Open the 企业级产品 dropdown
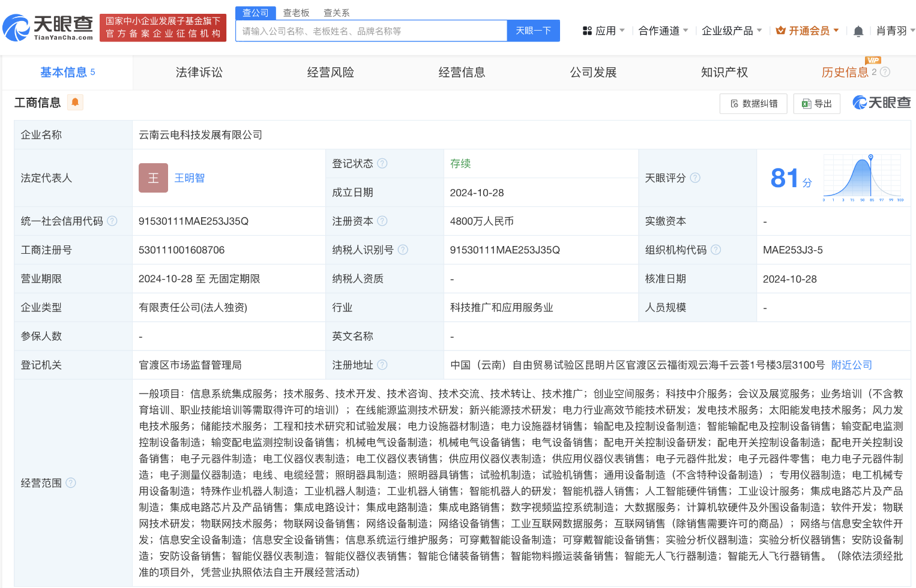The width and height of the screenshot is (916, 588). 731,31
